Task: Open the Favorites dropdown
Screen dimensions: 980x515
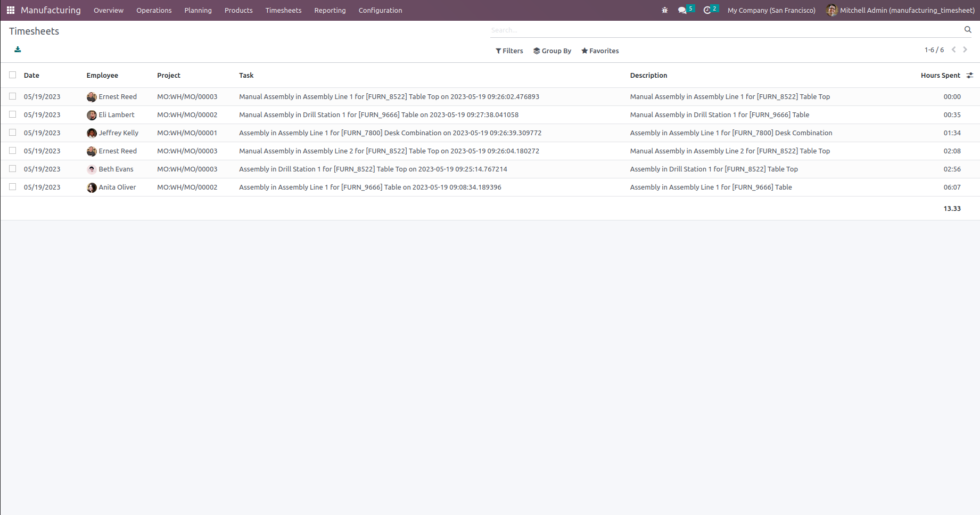Action: 600,51
